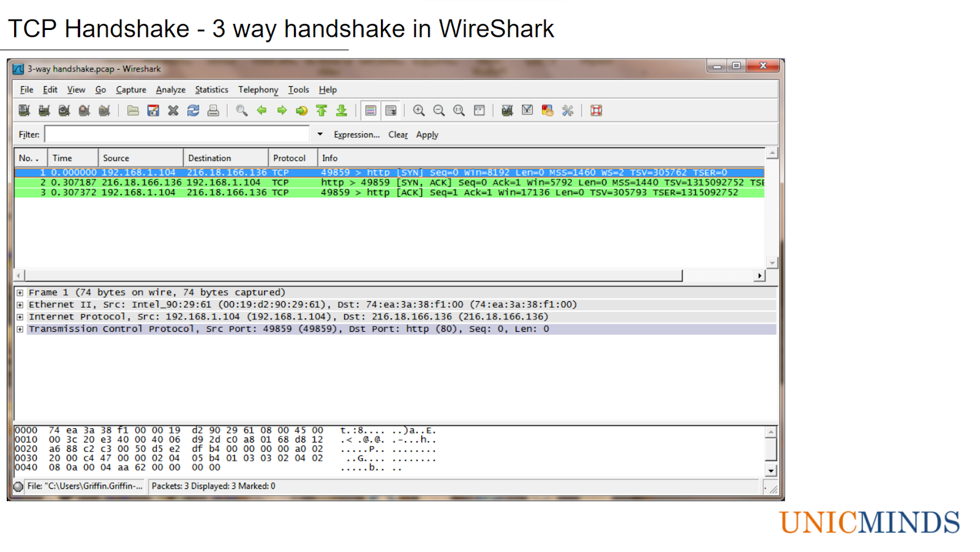980x552 pixels.
Task: Go to a specific packet number
Action: tap(302, 111)
